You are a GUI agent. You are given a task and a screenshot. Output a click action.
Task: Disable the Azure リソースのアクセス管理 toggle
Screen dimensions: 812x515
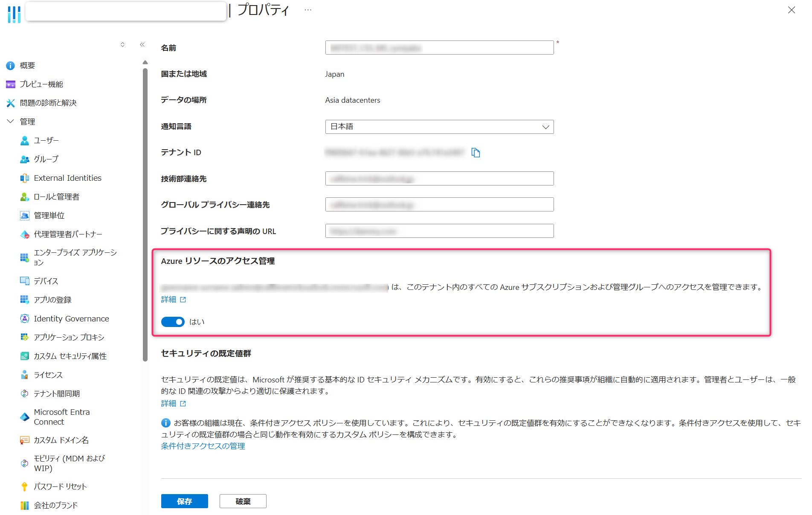click(x=173, y=321)
